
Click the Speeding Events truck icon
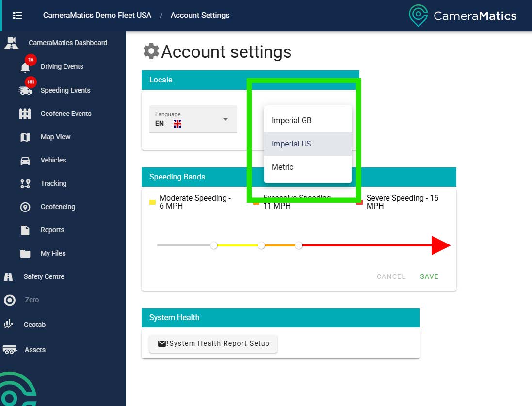[25, 91]
